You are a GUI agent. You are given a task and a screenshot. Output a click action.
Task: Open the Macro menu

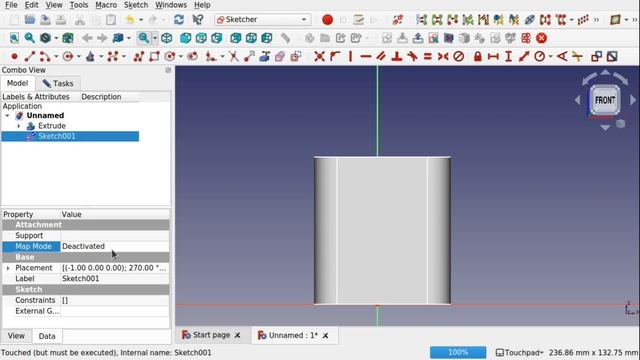pyautogui.click(x=106, y=5)
